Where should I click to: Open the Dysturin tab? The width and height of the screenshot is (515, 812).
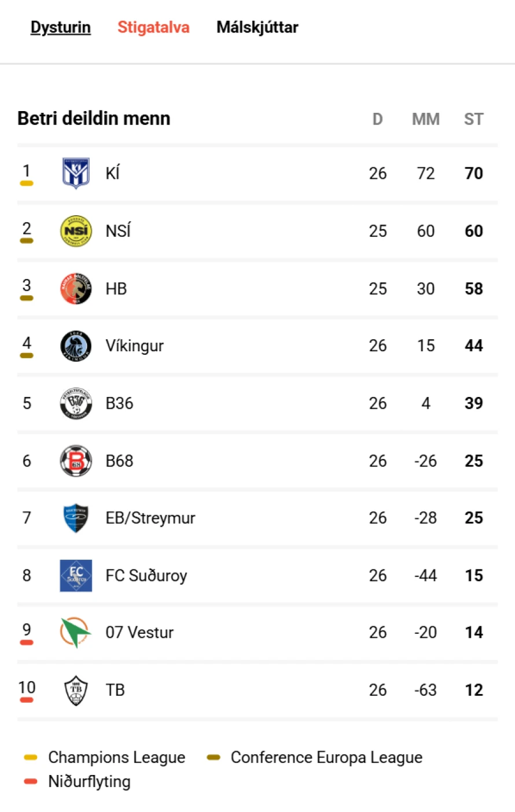point(61,27)
